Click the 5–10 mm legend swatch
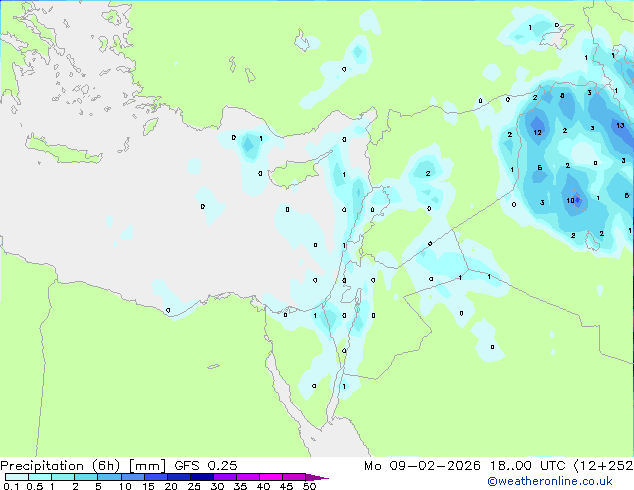This screenshot has height=490, width=634. 109,477
